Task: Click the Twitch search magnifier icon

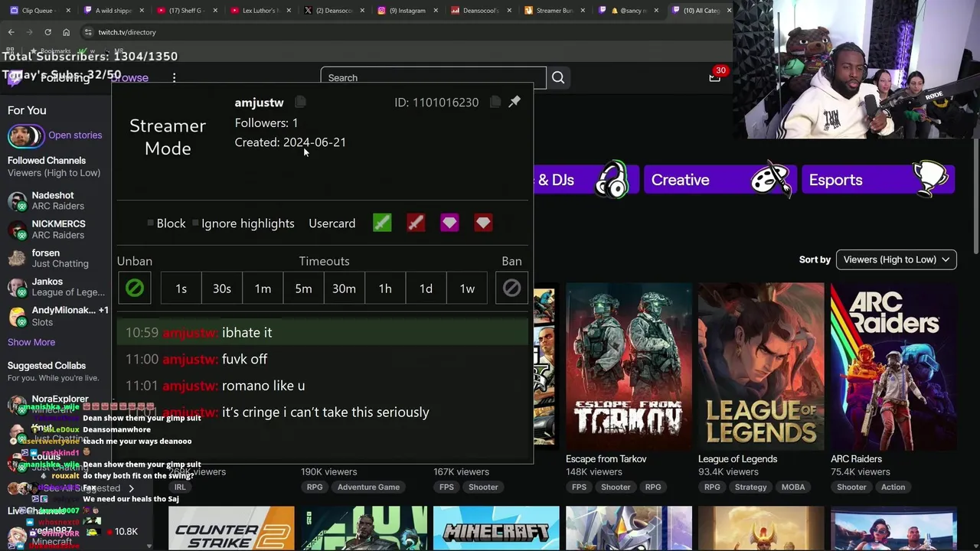Action: coord(558,77)
